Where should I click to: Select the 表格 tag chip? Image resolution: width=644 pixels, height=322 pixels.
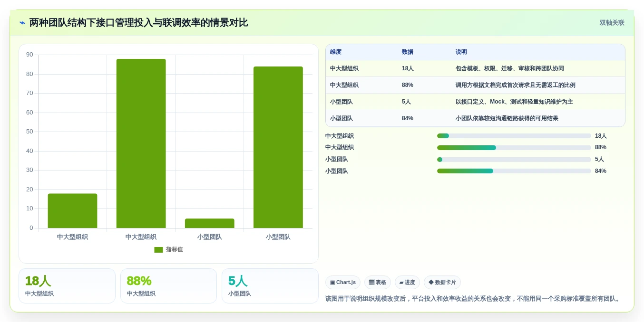[378, 283]
